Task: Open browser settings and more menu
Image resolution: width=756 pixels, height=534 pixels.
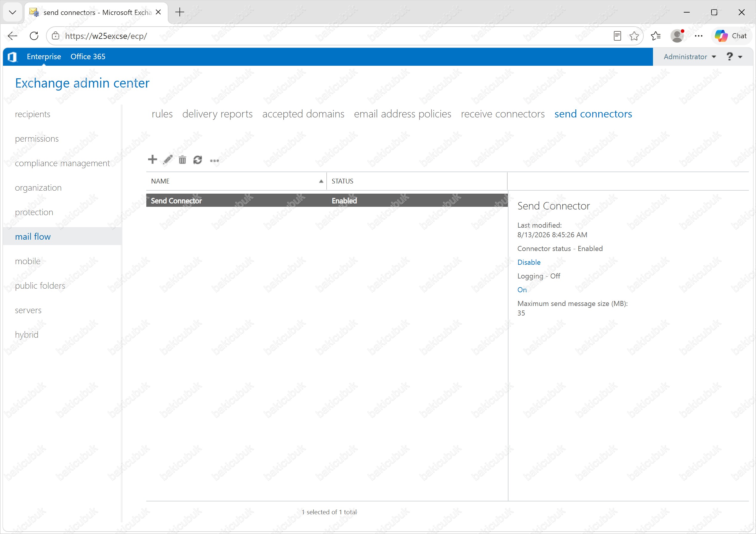Action: pos(698,36)
